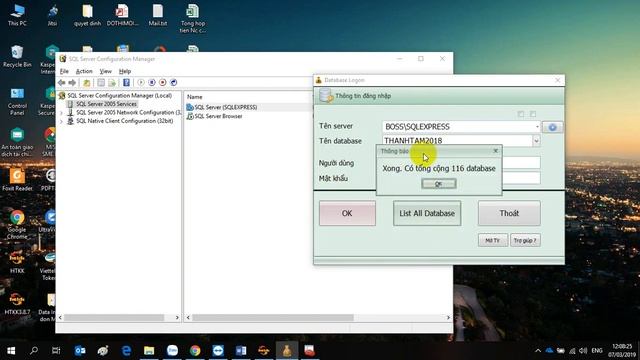
Task: Open the View menu
Action: [105, 71]
